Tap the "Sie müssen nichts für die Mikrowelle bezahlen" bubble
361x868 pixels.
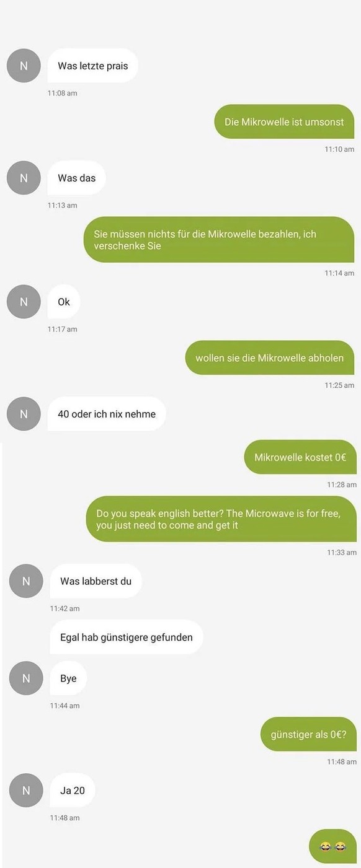pos(219,240)
